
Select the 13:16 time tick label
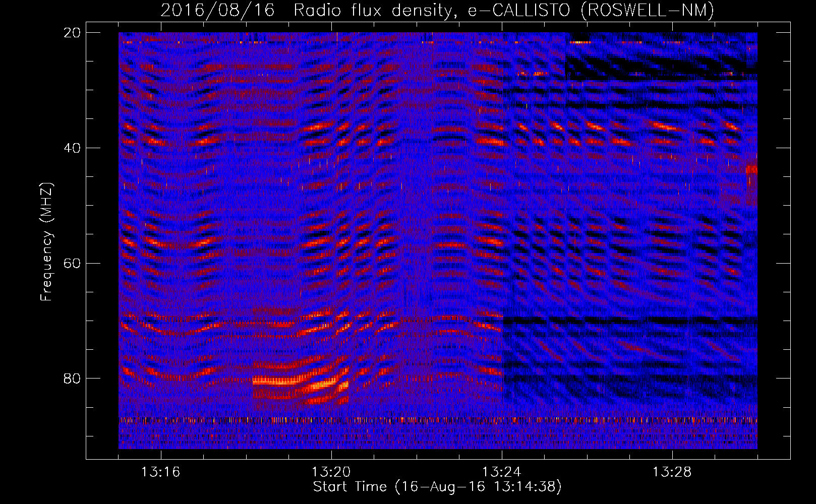[x=161, y=472]
